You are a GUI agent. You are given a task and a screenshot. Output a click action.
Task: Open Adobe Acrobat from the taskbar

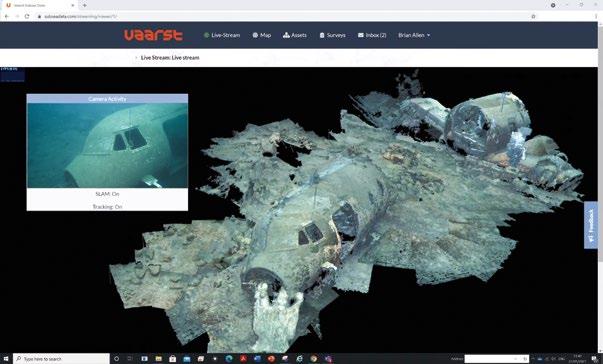click(x=243, y=359)
